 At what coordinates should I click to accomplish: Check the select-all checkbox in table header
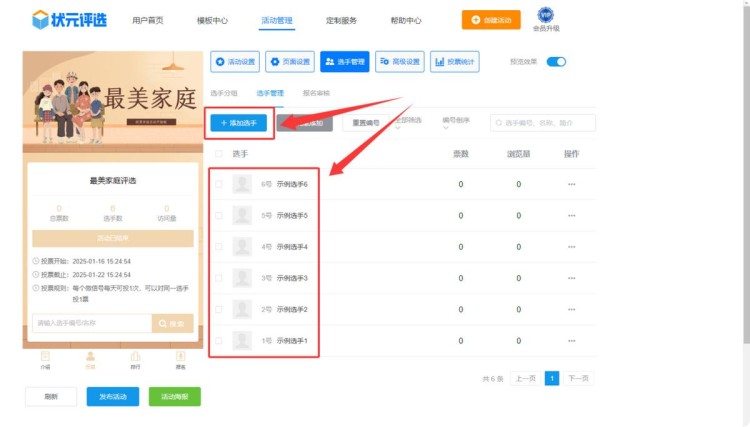(219, 154)
